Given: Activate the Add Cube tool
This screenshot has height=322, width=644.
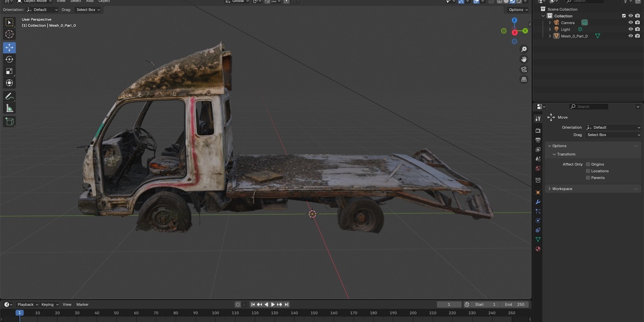Looking at the screenshot, I should point(9,122).
